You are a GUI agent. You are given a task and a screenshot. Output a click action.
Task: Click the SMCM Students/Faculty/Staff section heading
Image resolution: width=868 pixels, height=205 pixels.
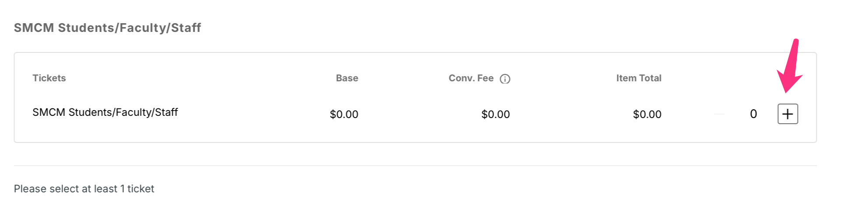pos(107,28)
